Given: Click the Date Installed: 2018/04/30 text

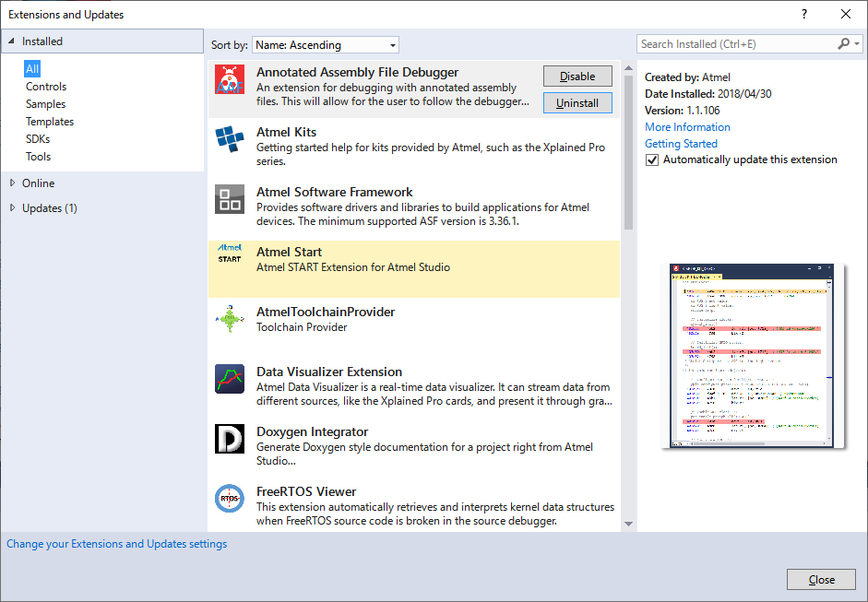Looking at the screenshot, I should tap(708, 93).
